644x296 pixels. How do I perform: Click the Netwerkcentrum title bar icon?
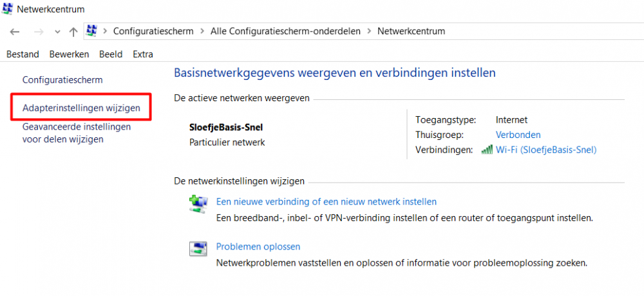click(8, 10)
